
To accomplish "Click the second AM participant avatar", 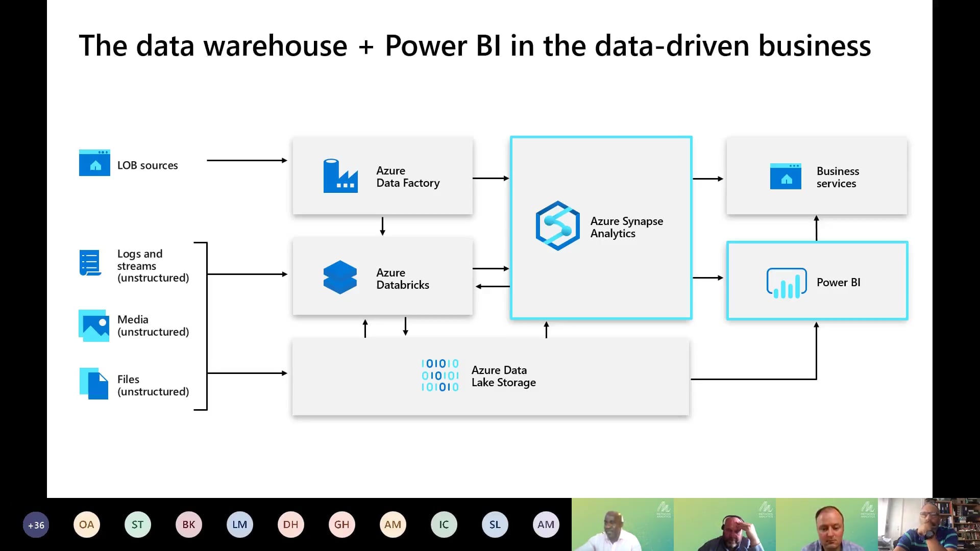I will pyautogui.click(x=545, y=525).
